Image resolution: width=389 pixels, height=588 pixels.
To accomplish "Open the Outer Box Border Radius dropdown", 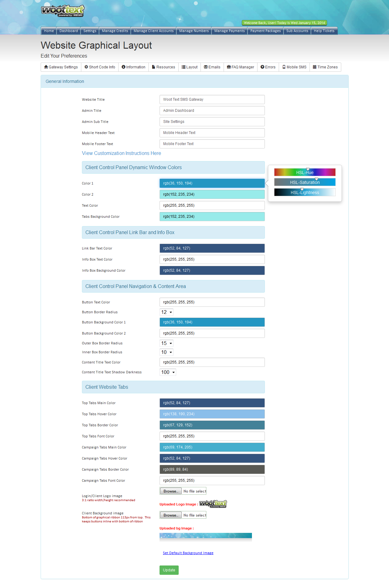I will click(166, 343).
